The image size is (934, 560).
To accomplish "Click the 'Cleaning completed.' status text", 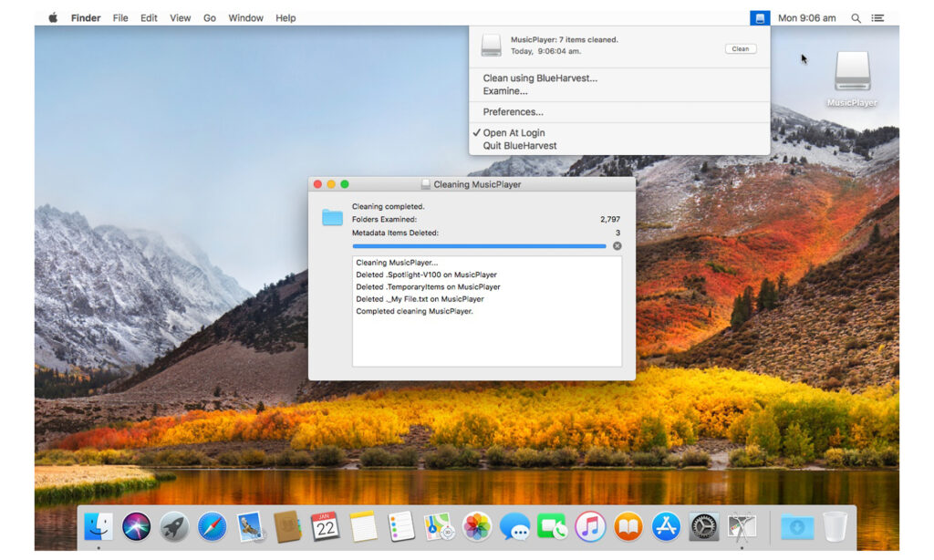I will point(389,206).
